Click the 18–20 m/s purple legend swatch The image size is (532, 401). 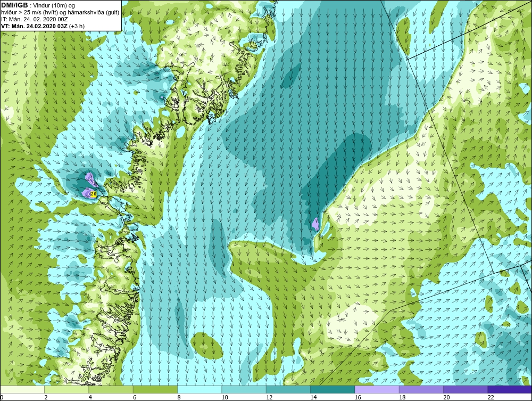point(421,389)
